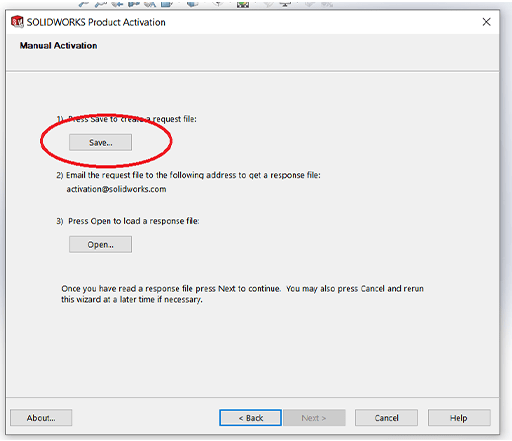Open the About... dialog
Screen dimensions: 512x441
tap(41, 418)
